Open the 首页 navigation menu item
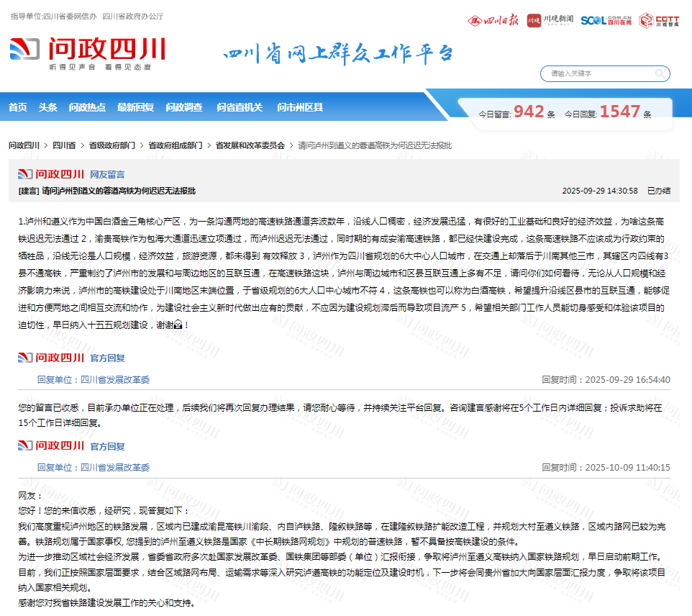The width and height of the screenshot is (692, 616). click(x=17, y=107)
